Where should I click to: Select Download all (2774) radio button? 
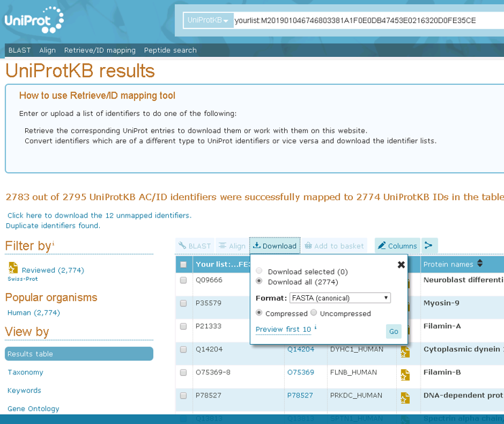tap(259, 281)
